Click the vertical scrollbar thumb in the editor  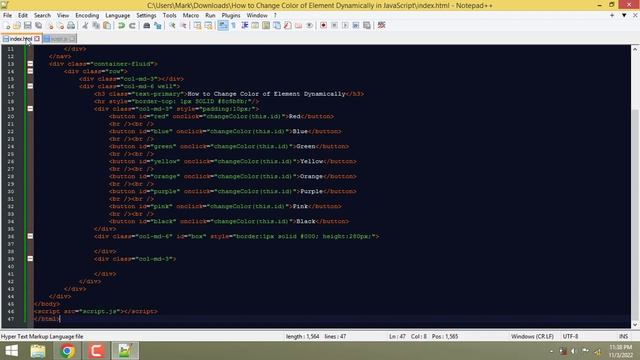[x=635, y=216]
